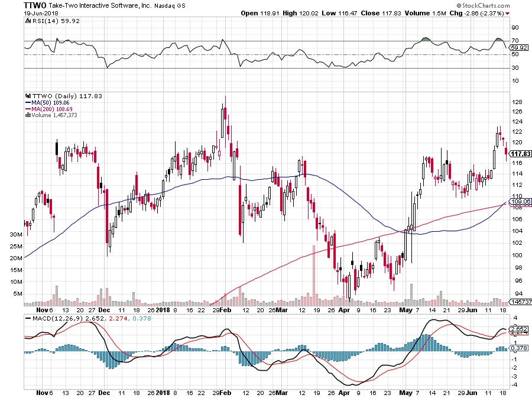Click the 70 overbought level on RSI axis

pos(515,41)
